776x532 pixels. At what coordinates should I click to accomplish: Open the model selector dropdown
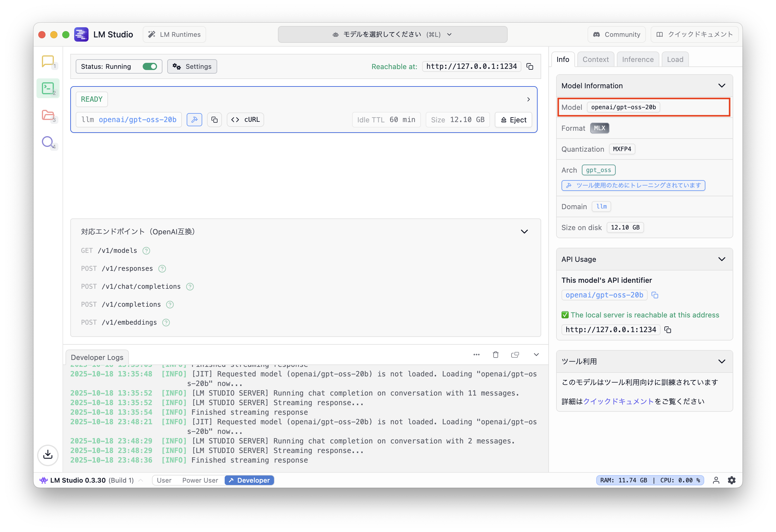(392, 34)
